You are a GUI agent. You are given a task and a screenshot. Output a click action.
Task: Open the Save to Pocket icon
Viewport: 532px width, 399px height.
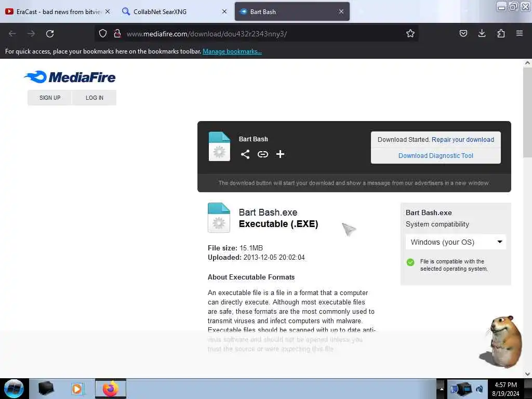pyautogui.click(x=463, y=33)
